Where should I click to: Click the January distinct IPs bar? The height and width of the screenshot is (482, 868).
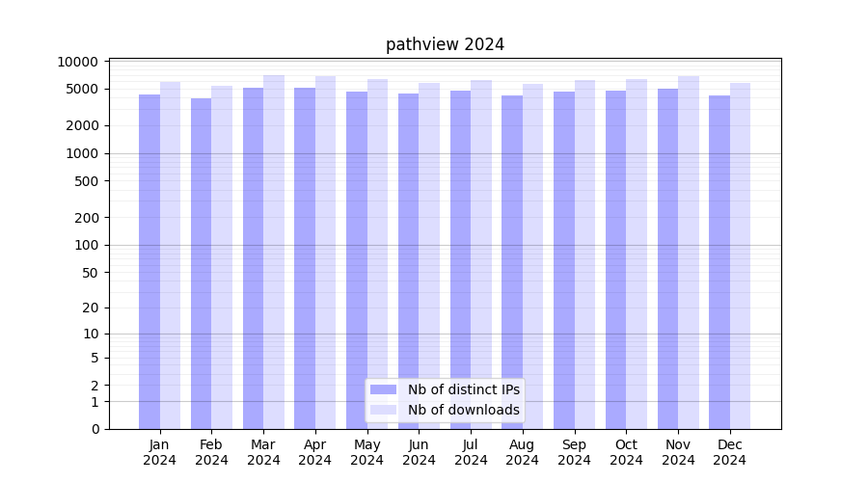click(x=149, y=260)
